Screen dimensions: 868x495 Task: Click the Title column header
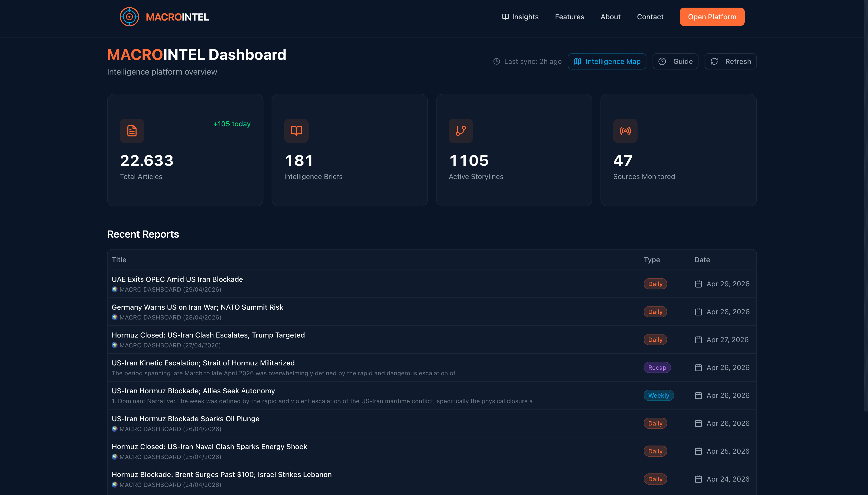tap(119, 260)
